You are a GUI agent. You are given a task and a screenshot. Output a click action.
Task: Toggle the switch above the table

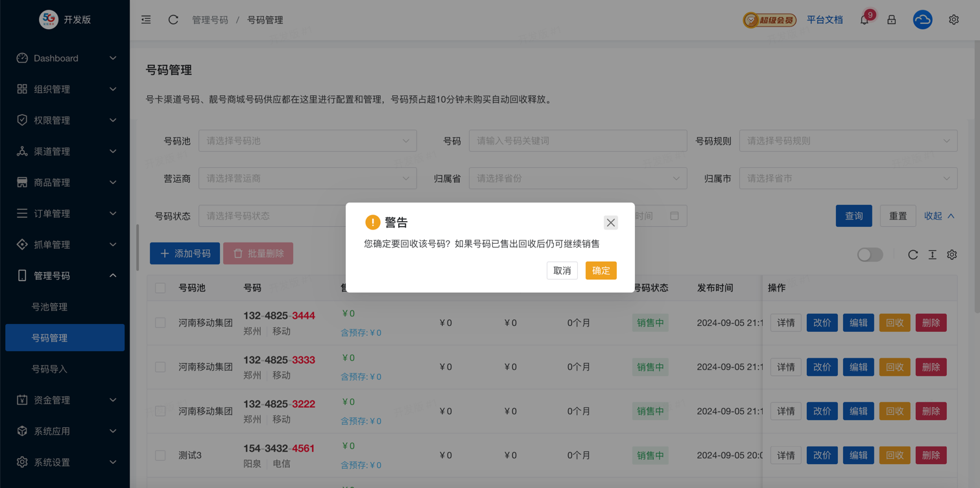point(870,255)
